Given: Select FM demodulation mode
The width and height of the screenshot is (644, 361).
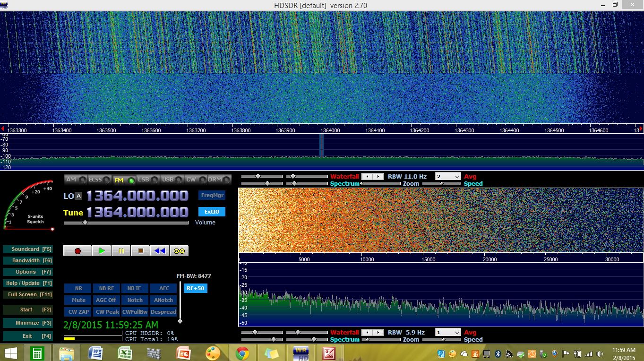Looking at the screenshot, I should click(124, 180).
